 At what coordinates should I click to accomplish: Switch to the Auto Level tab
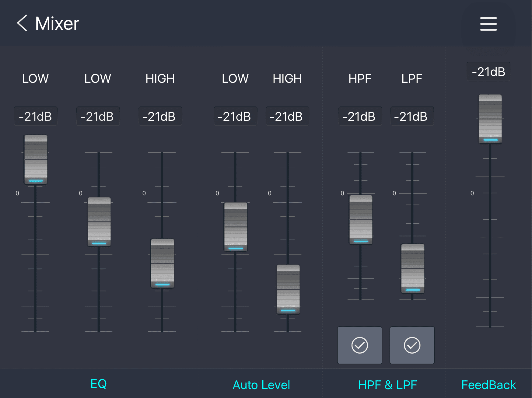261,385
